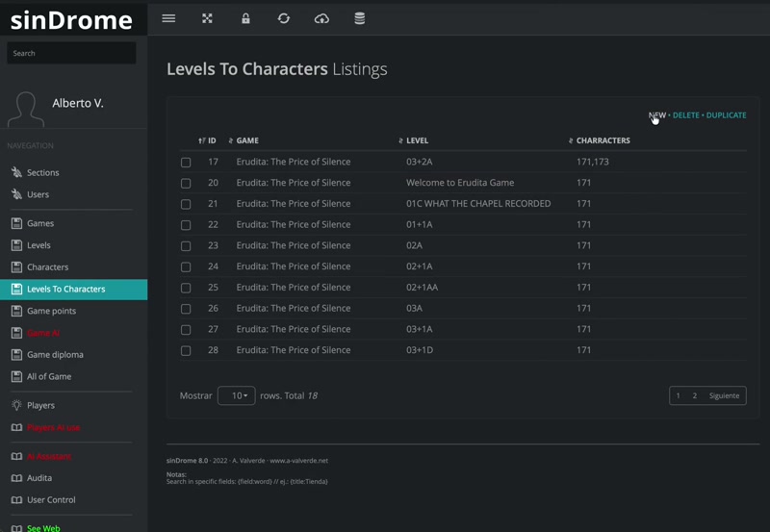Open Games in the navigation
The height and width of the screenshot is (532, 770).
(x=40, y=223)
